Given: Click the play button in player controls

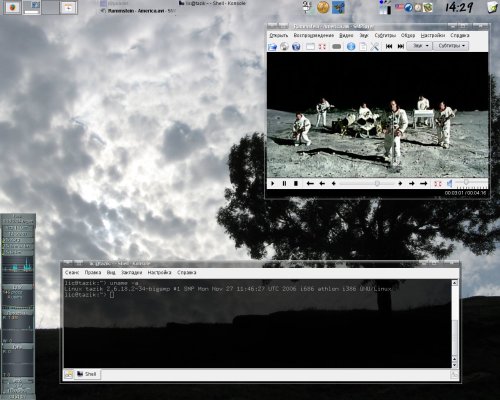Looking at the screenshot, I should (x=273, y=183).
